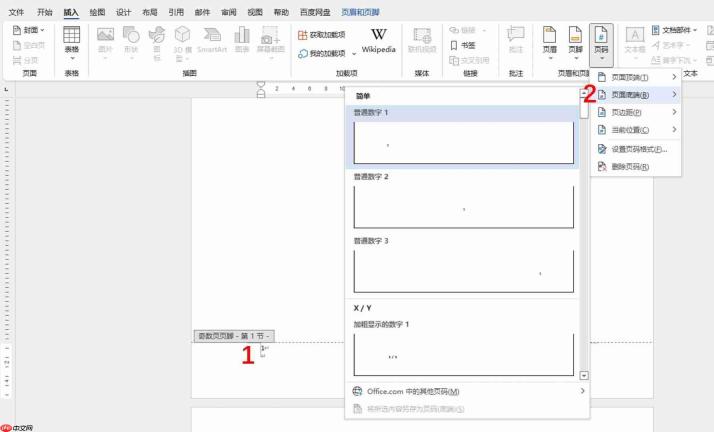The width and height of the screenshot is (714, 432).
Task: Click the 书签 bookmark icon
Action: [454, 45]
